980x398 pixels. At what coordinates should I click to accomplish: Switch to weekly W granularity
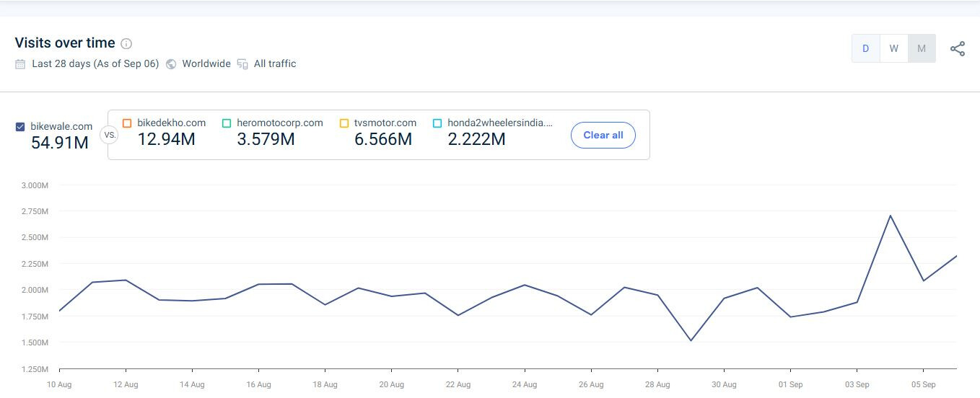[x=893, y=49]
